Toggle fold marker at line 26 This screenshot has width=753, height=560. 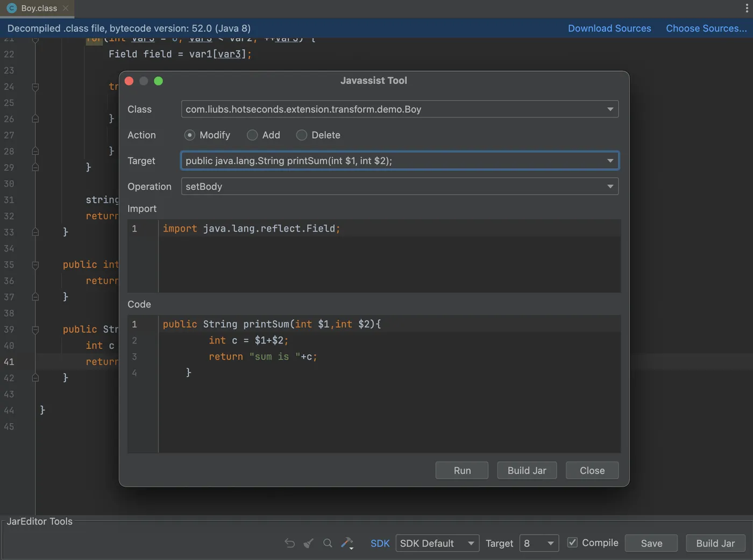35,119
